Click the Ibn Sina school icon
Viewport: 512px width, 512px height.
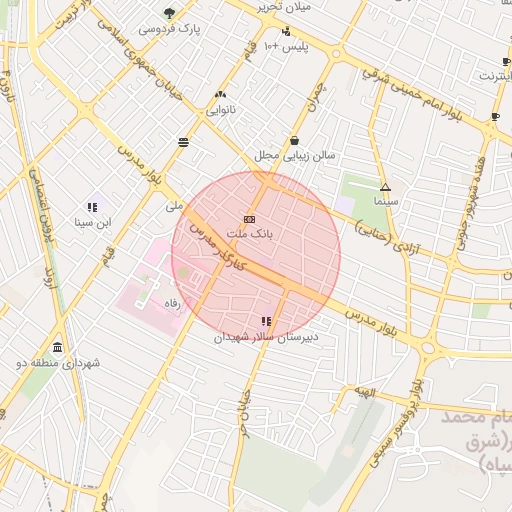pos(93,207)
